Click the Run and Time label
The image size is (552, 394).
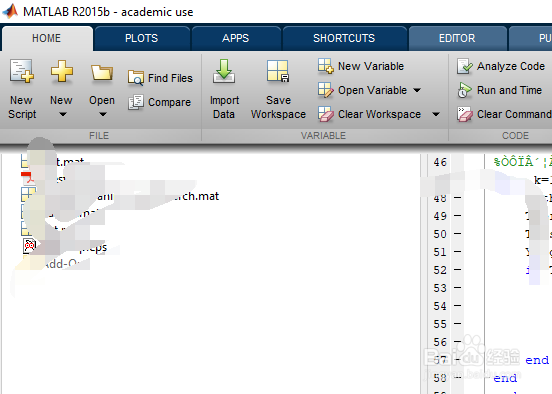[509, 90]
